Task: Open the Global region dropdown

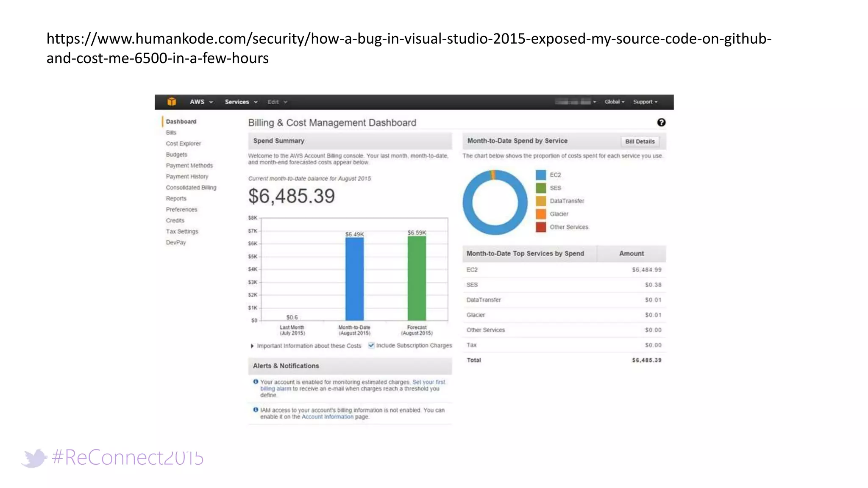Action: tap(615, 102)
